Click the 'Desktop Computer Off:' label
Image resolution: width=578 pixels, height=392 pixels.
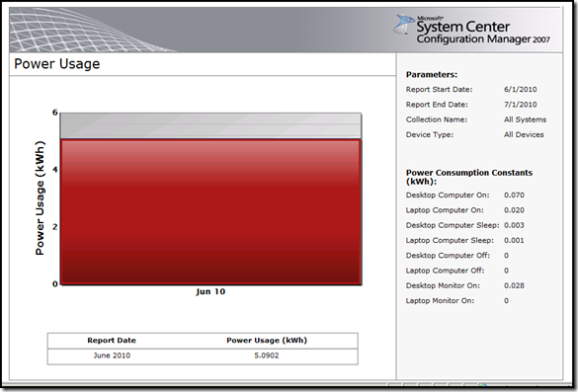pos(448,256)
